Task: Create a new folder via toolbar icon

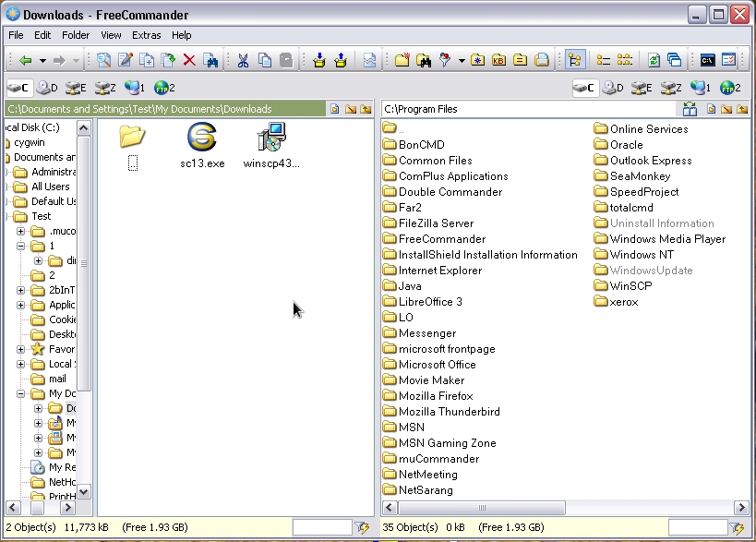Action: (x=402, y=60)
